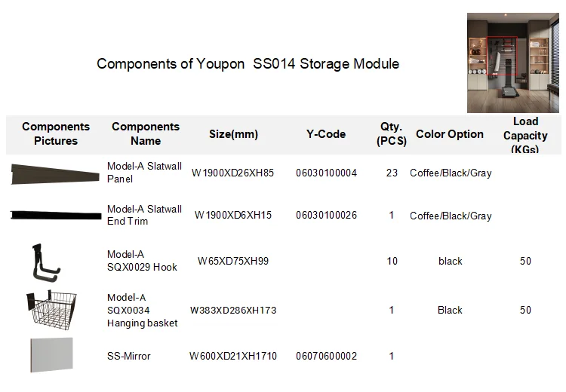The height and width of the screenshot is (392, 566).
Task: Select the Y-Code column header
Action: point(326,134)
